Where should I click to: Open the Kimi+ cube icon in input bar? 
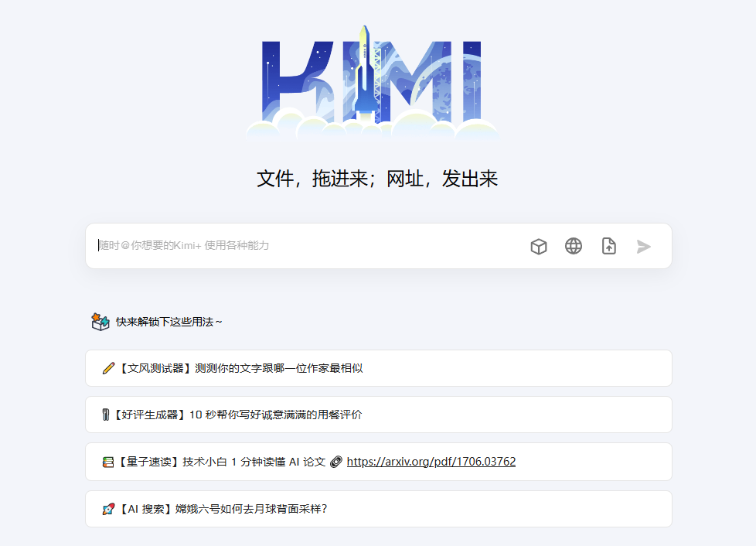539,247
